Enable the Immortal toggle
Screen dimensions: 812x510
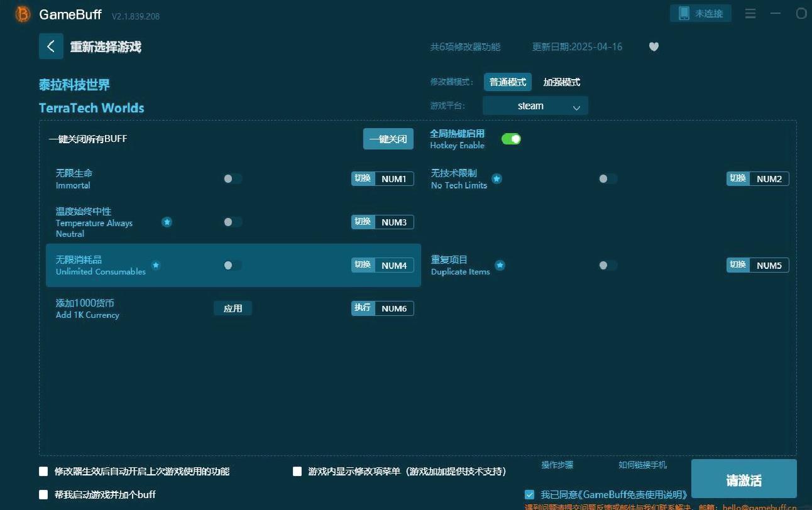pos(233,179)
